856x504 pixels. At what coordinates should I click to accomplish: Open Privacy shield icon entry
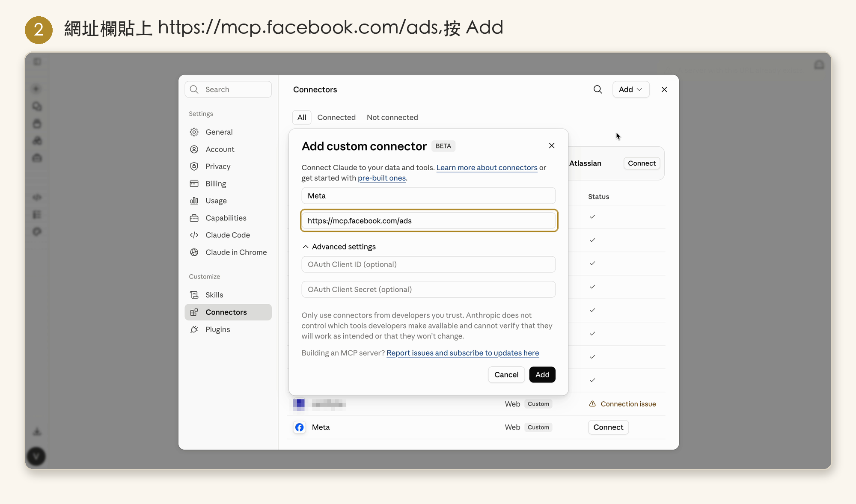194,166
